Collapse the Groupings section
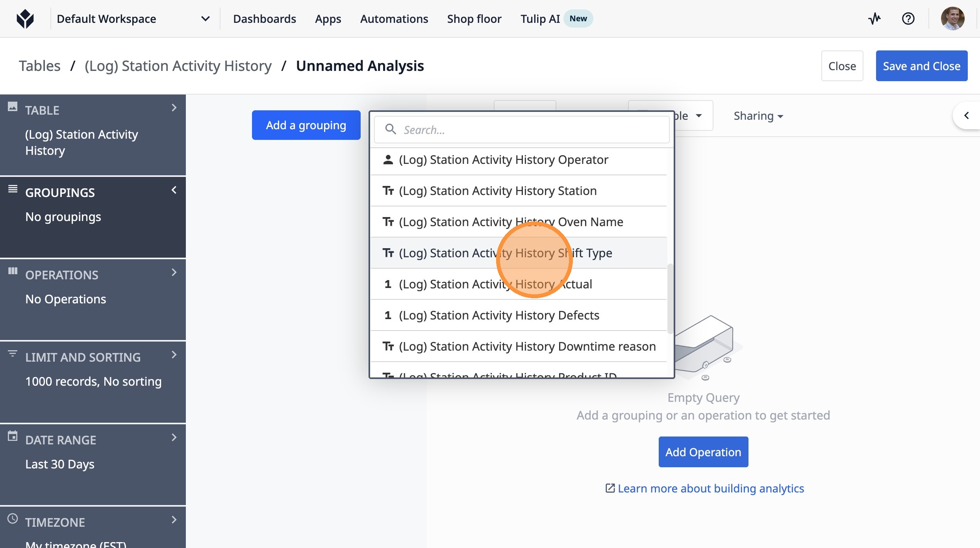This screenshot has width=980, height=548. [174, 190]
